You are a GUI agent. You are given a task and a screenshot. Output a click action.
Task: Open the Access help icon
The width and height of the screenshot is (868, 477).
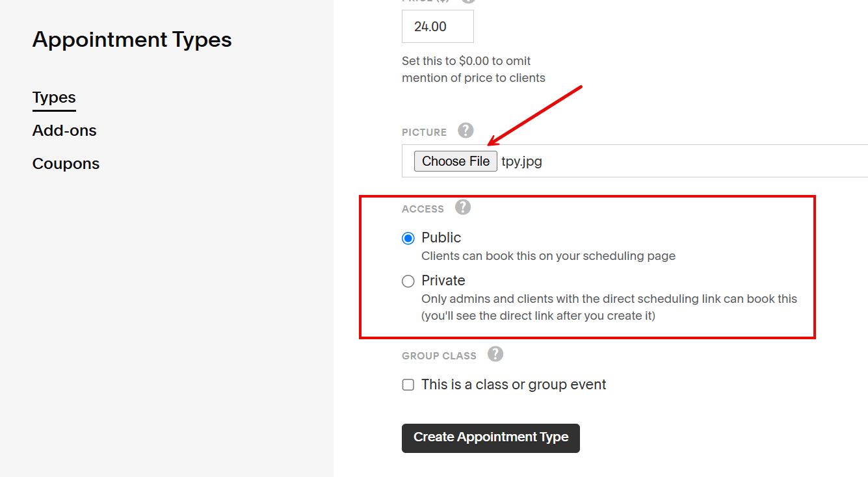click(463, 207)
